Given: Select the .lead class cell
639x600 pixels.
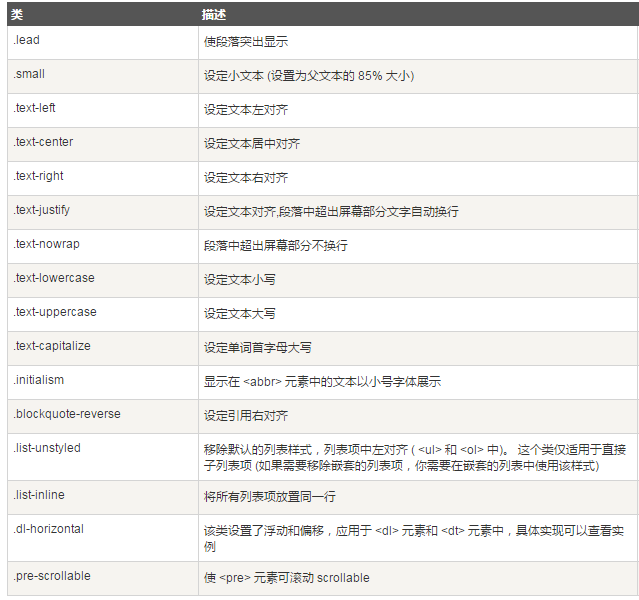Looking at the screenshot, I should tap(103, 43).
